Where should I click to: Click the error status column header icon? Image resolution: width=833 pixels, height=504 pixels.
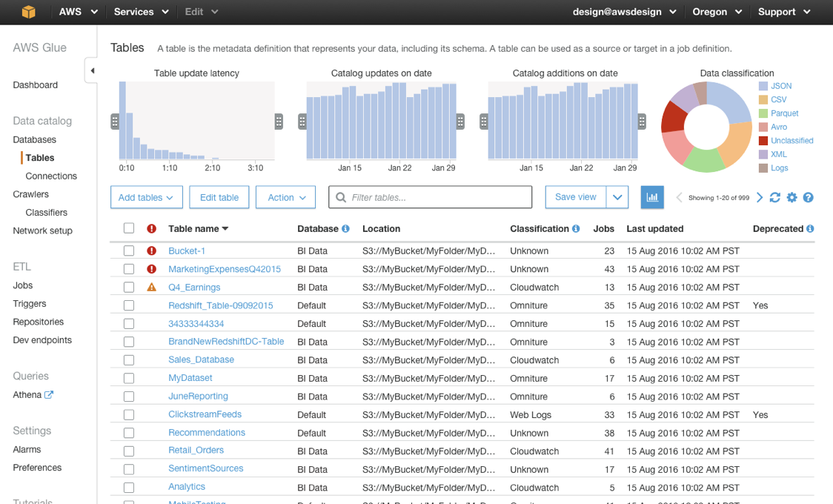tap(151, 228)
